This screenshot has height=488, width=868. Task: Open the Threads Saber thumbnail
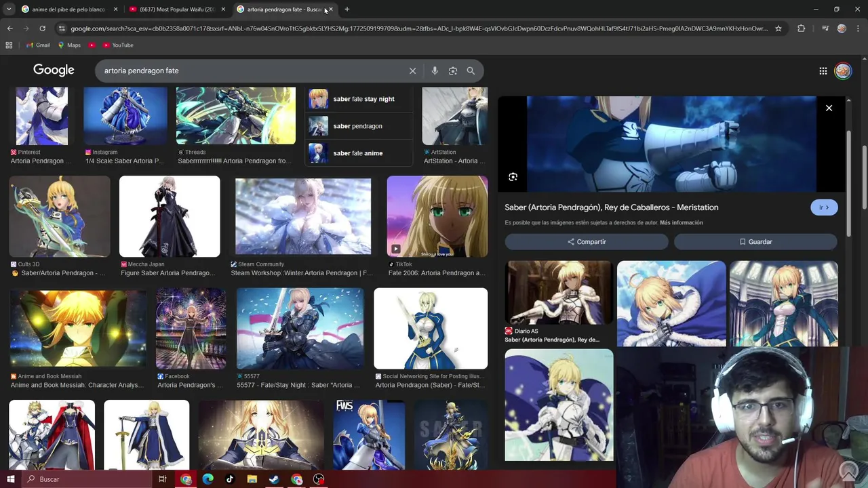[236, 116]
